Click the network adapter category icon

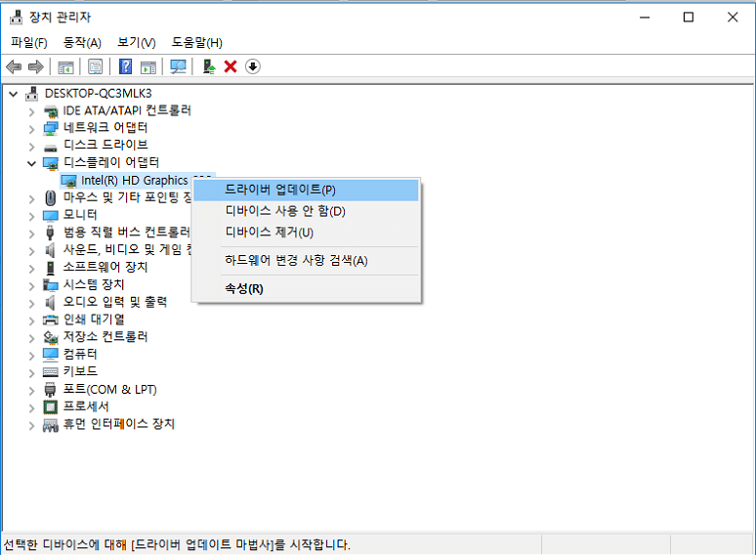pyautogui.click(x=51, y=128)
